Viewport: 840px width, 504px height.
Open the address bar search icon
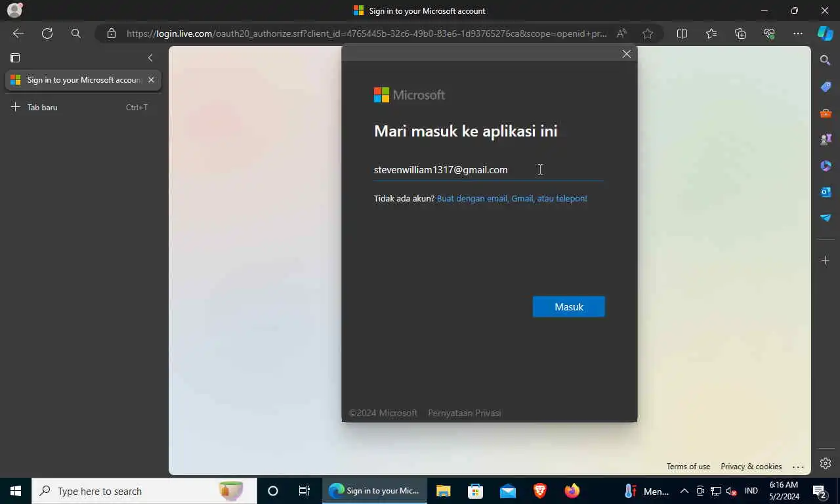pyautogui.click(x=76, y=33)
